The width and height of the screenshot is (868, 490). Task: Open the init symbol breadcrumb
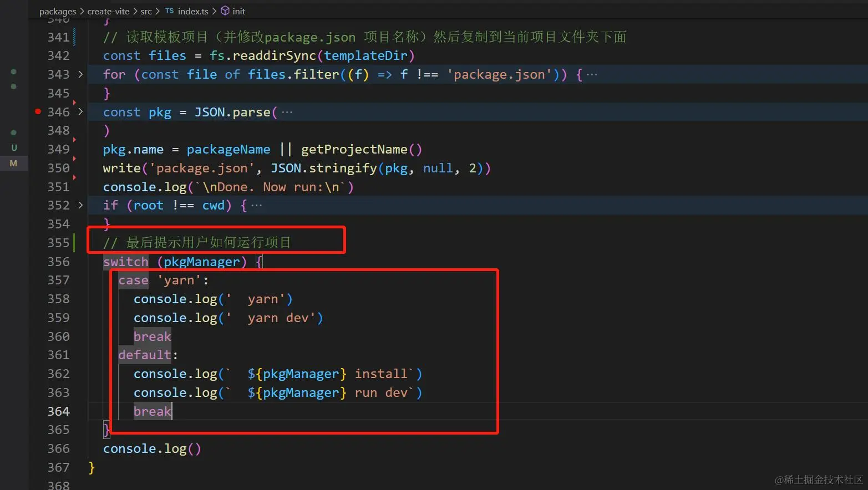click(239, 11)
